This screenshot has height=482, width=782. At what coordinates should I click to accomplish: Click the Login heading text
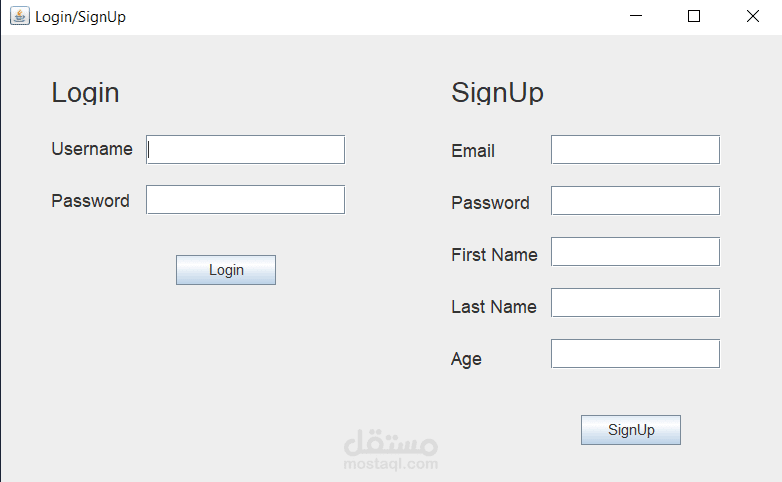(85, 93)
